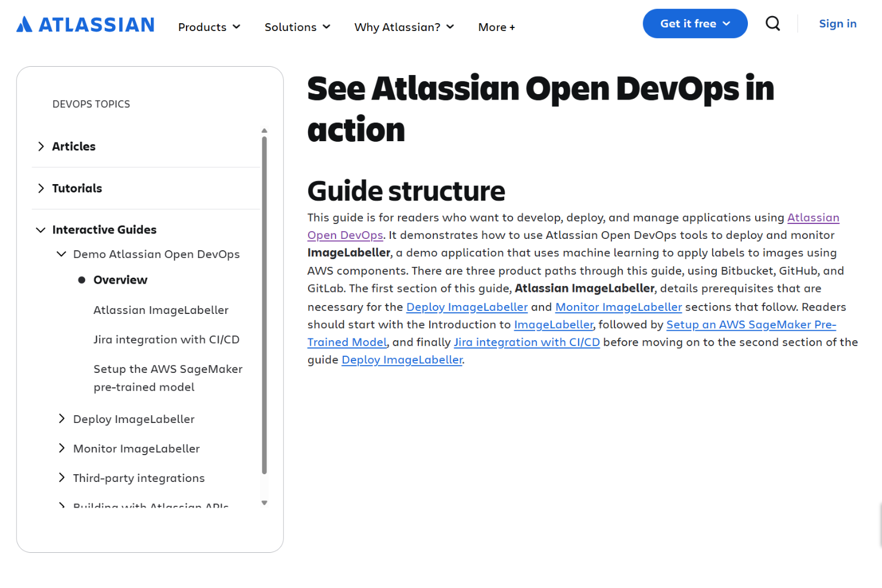Select the Tutorials sidebar heading

click(77, 188)
